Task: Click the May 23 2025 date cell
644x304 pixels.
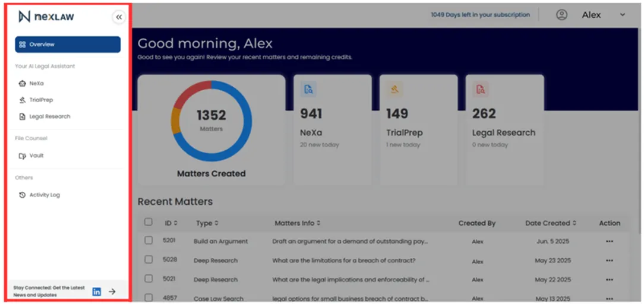Action: [x=553, y=261]
